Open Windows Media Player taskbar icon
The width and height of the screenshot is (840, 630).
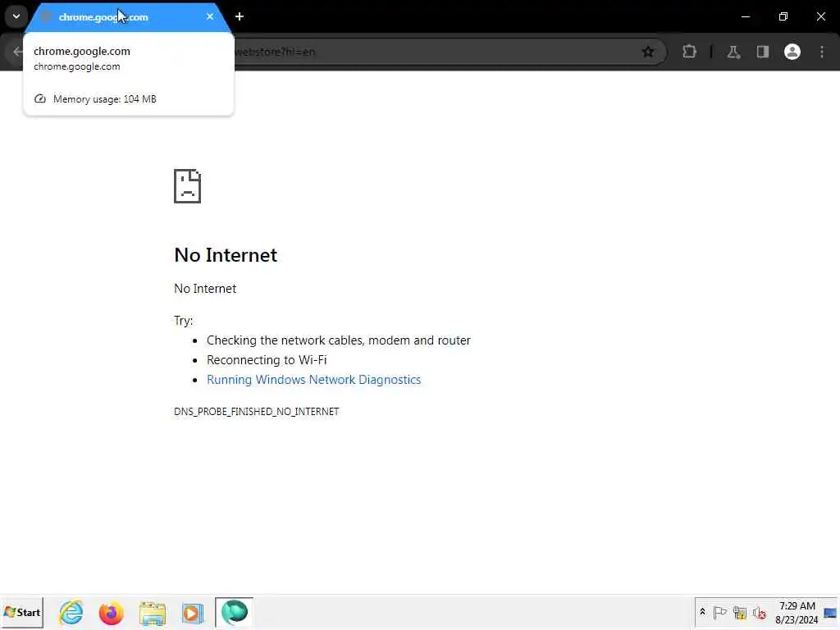coord(193,613)
